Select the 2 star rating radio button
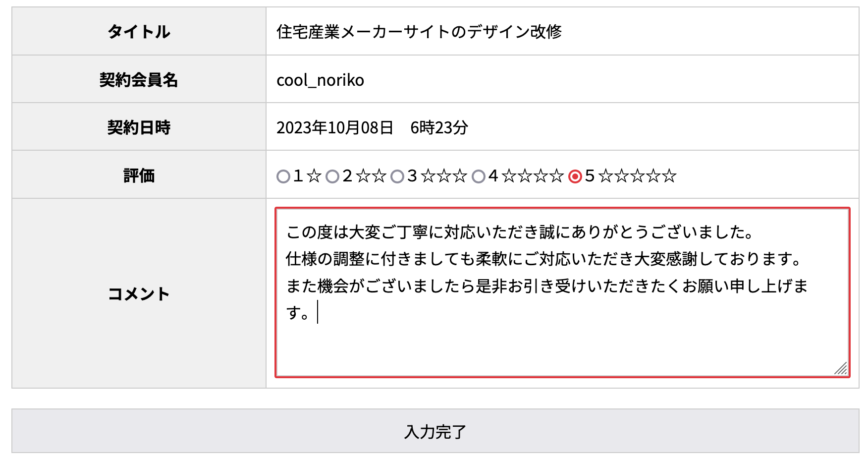Screen dimensions: 868x462 [332, 176]
